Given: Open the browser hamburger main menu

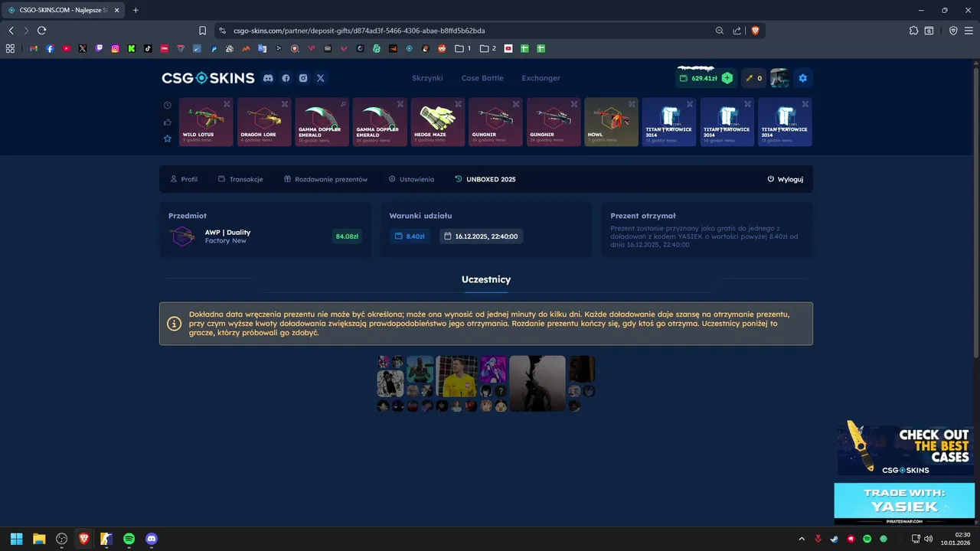Looking at the screenshot, I should tap(969, 31).
